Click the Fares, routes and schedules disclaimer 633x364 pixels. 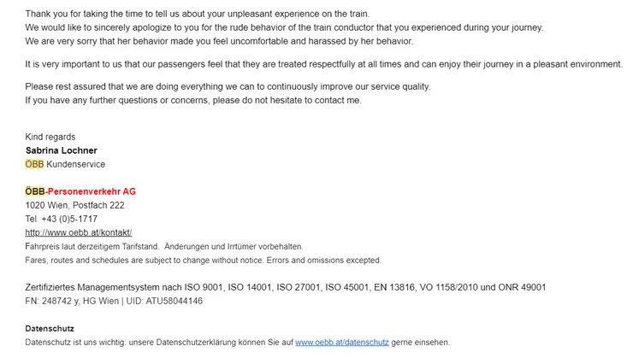(x=204, y=260)
